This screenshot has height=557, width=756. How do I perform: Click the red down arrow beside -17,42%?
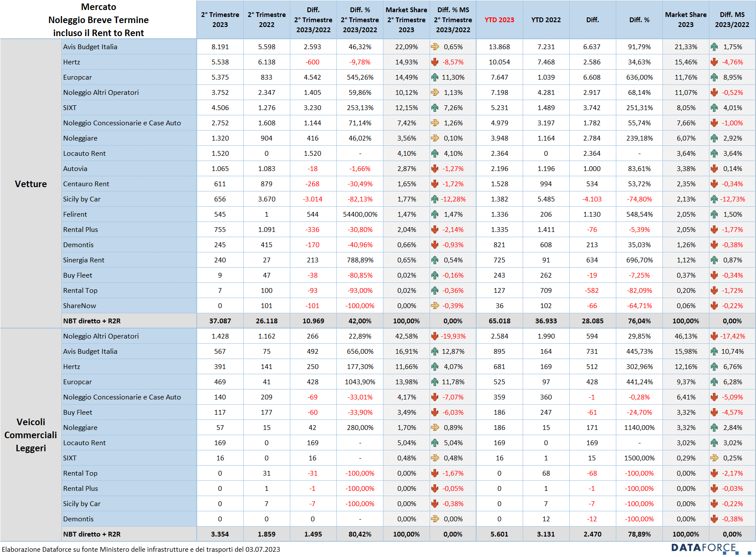click(714, 336)
